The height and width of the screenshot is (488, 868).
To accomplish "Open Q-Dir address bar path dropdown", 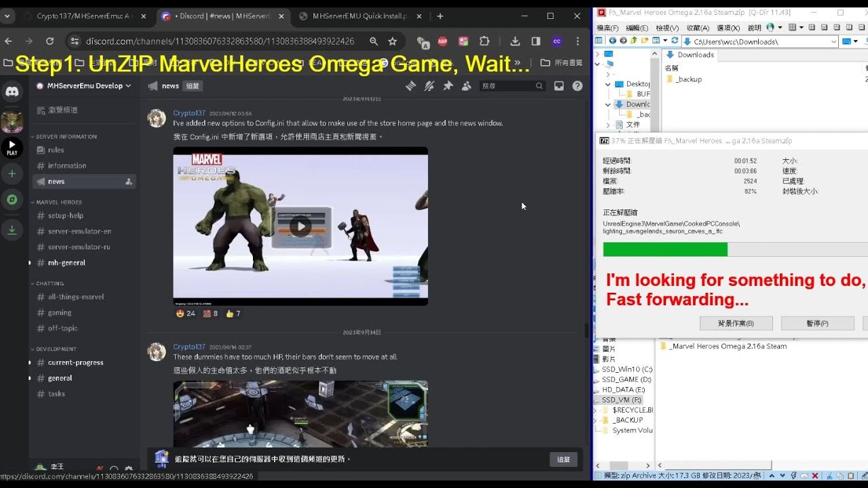I will 833,41.
